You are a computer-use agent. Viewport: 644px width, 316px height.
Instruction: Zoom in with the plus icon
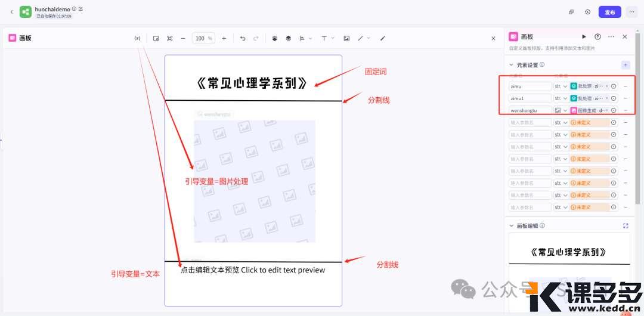pyautogui.click(x=224, y=38)
